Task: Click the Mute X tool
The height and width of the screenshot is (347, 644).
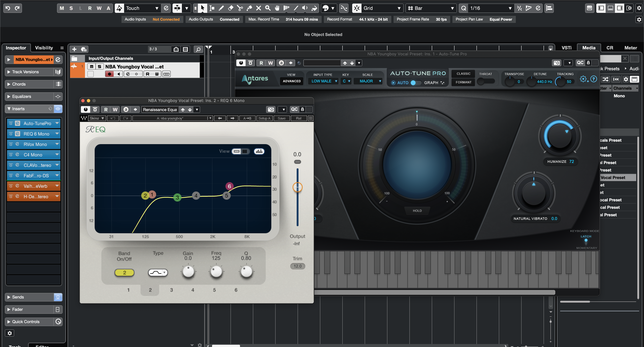Action: 258,8
